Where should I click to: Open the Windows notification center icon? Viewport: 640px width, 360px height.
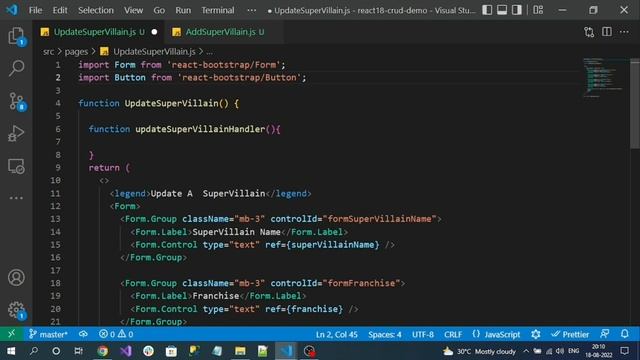624,351
